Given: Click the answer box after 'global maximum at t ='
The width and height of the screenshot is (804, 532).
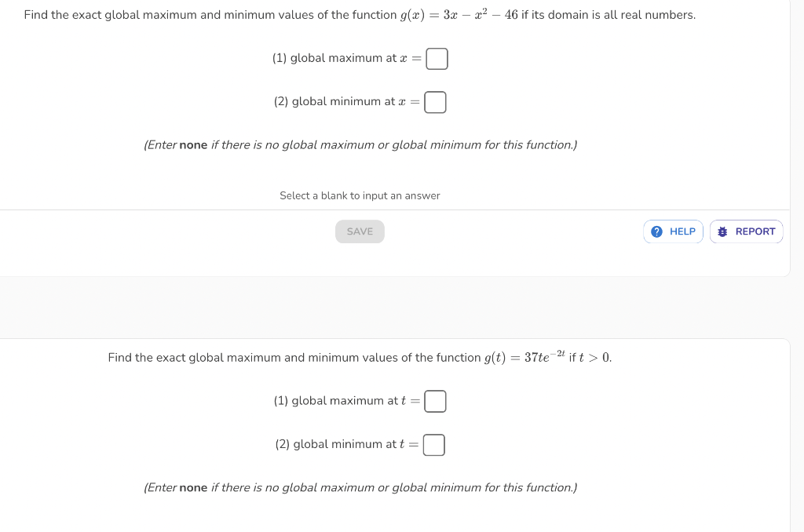Looking at the screenshot, I should (434, 400).
